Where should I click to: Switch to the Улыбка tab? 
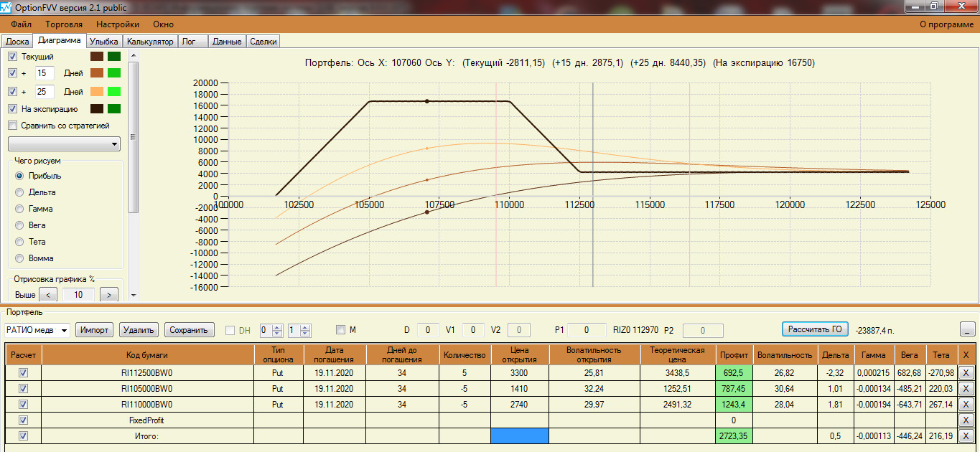[104, 42]
